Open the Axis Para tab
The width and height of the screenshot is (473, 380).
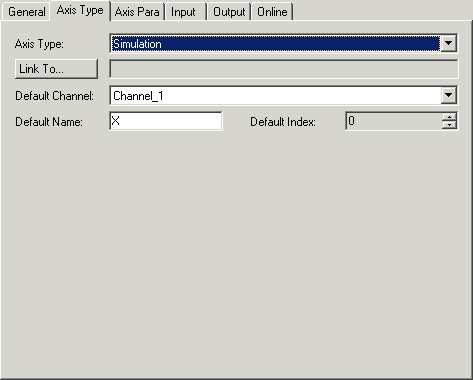pyautogui.click(x=137, y=12)
